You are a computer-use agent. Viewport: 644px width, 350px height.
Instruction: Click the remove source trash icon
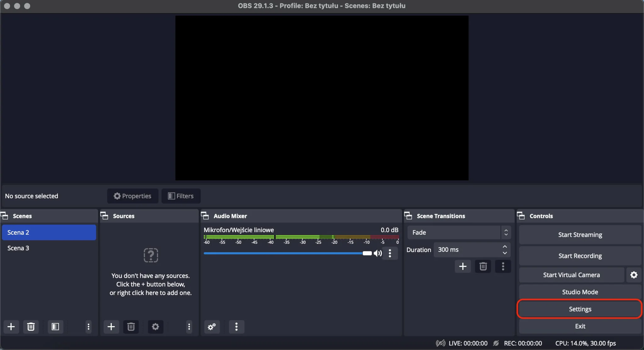131,327
